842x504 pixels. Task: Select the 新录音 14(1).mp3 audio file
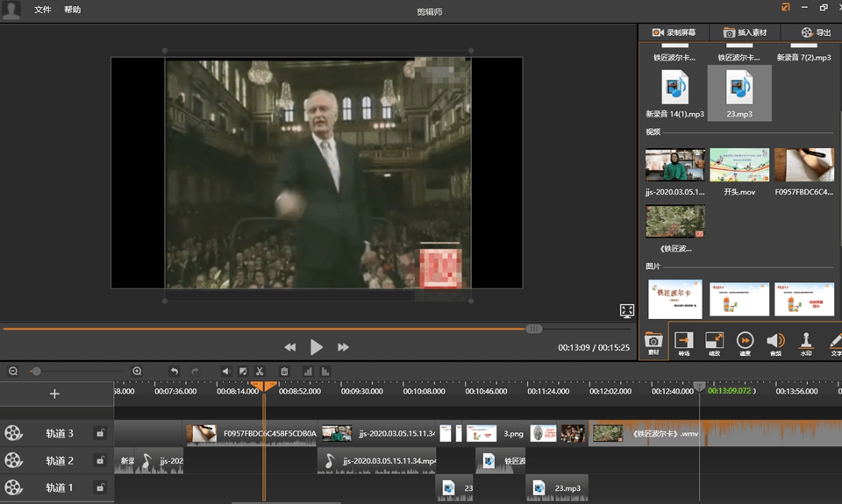click(674, 94)
